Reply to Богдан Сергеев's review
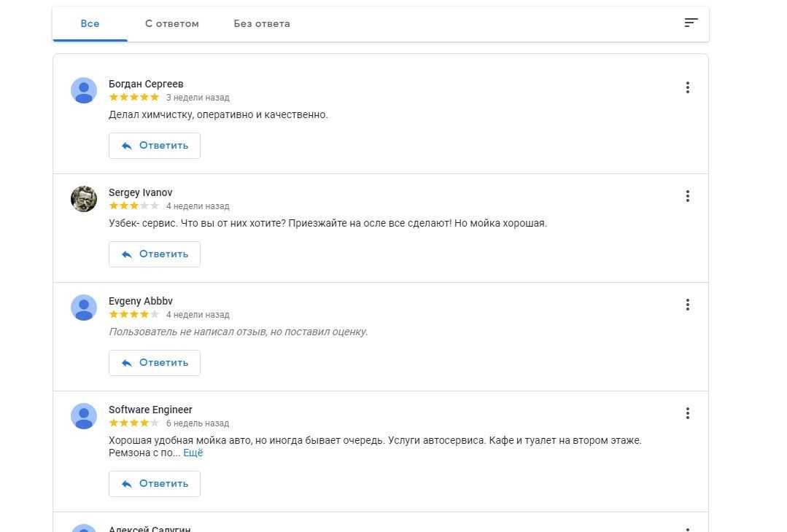Image resolution: width=787 pixels, height=532 pixels. tap(155, 146)
